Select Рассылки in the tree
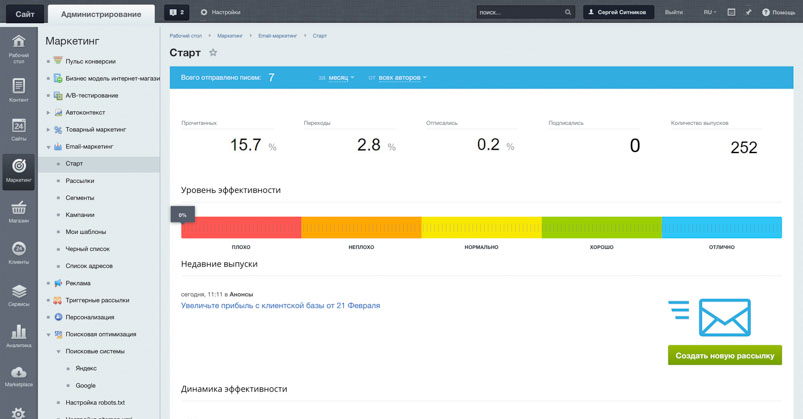Screen dimensions: 803x419 click(x=80, y=181)
